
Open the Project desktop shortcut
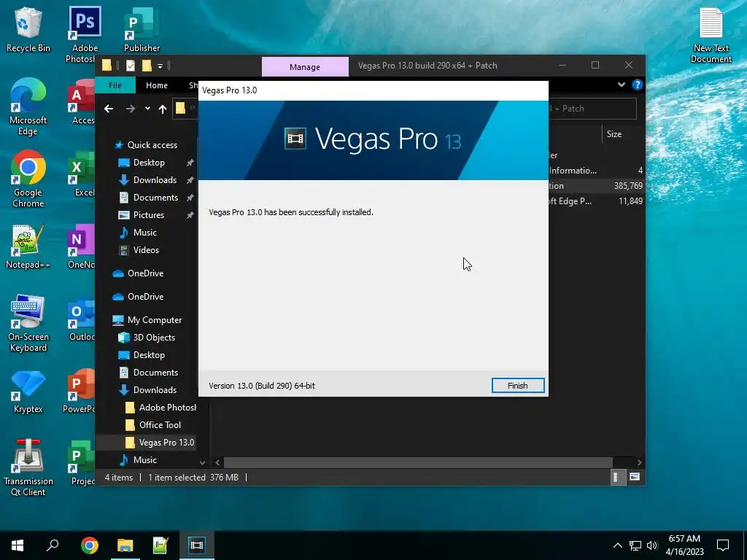coord(82,463)
